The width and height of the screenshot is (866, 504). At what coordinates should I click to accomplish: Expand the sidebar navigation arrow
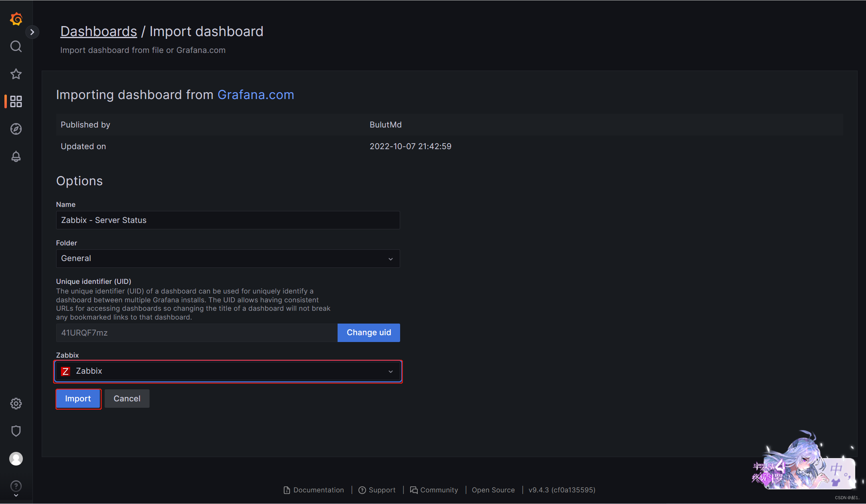coord(32,32)
